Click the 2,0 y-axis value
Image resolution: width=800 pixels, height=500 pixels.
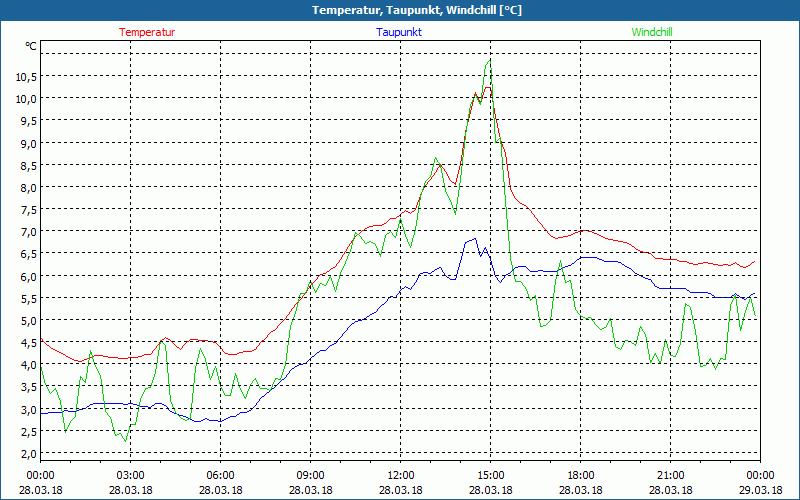[x=28, y=454]
